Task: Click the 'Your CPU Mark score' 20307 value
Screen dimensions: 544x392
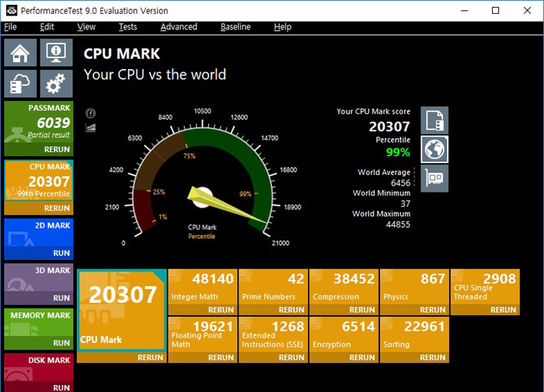Action: point(389,127)
